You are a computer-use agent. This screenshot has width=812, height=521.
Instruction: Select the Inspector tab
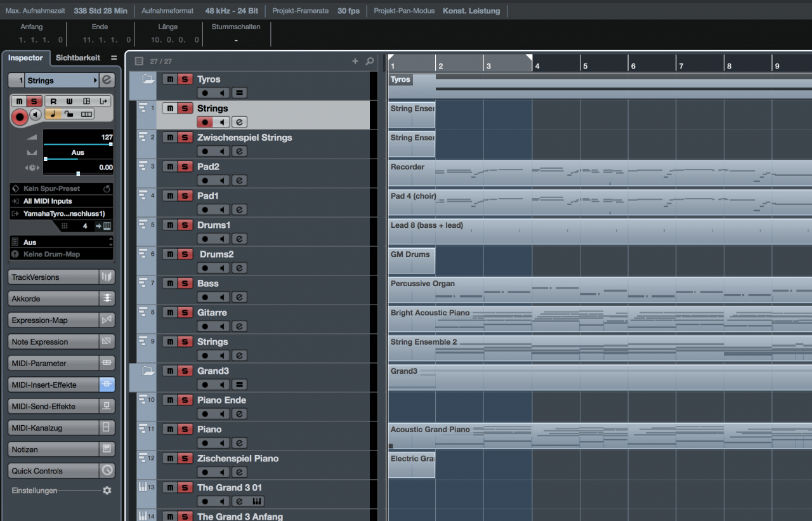click(25, 58)
